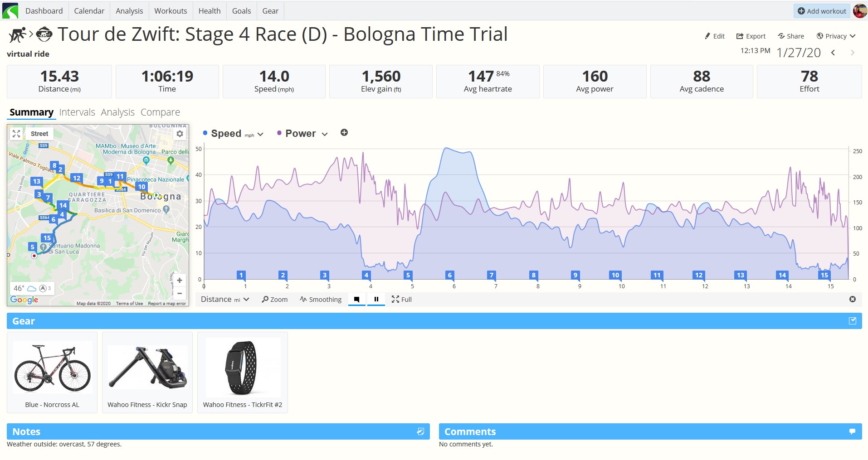Toggle lap markers on chart
This screenshot has height=460, width=868.
(x=357, y=299)
